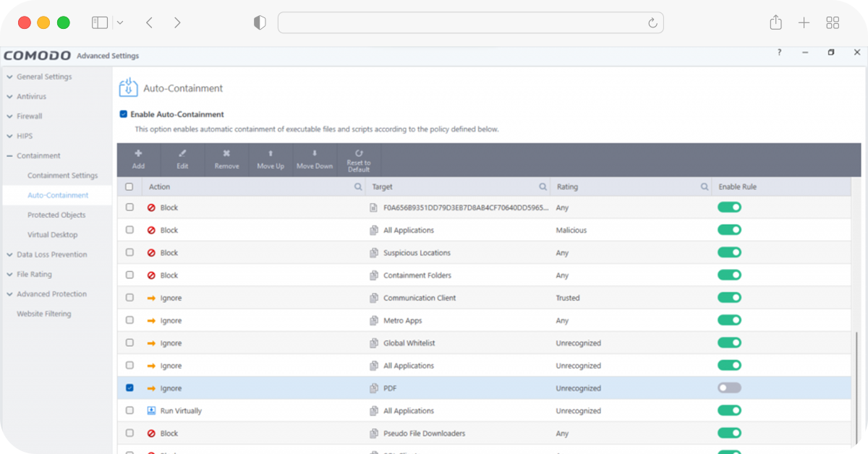This screenshot has height=454, width=868.
Task: Show the tab overview grid icon
Action: (x=833, y=22)
